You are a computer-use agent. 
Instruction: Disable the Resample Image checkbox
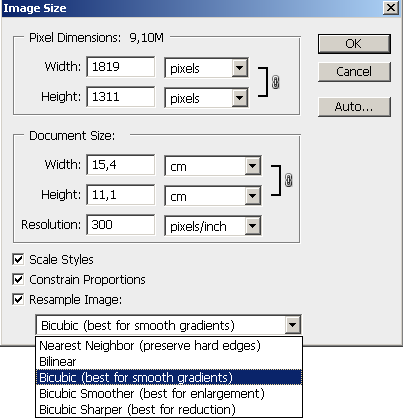pyautogui.click(x=18, y=299)
